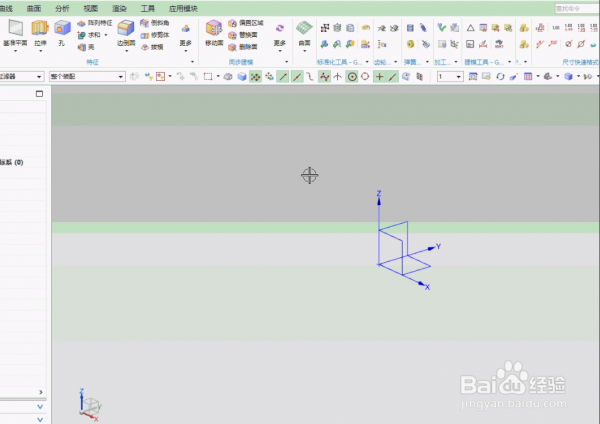
Task: Open the 分析 (Analysis) ribbon tab
Action: [63, 6]
